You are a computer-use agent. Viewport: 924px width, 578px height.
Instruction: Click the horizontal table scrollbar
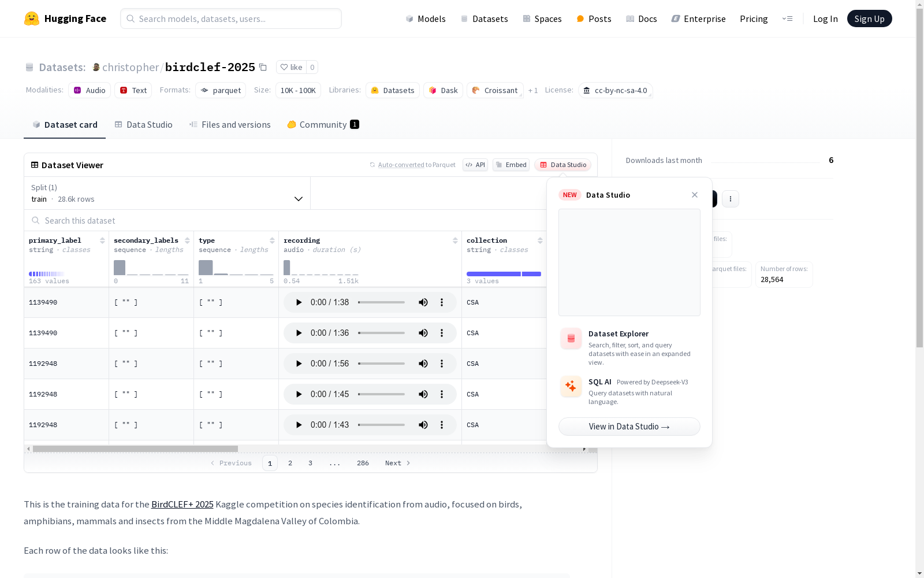pyautogui.click(x=135, y=449)
